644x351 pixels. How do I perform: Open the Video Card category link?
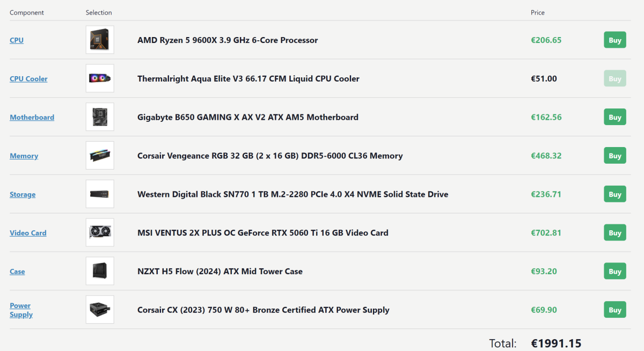[28, 233]
